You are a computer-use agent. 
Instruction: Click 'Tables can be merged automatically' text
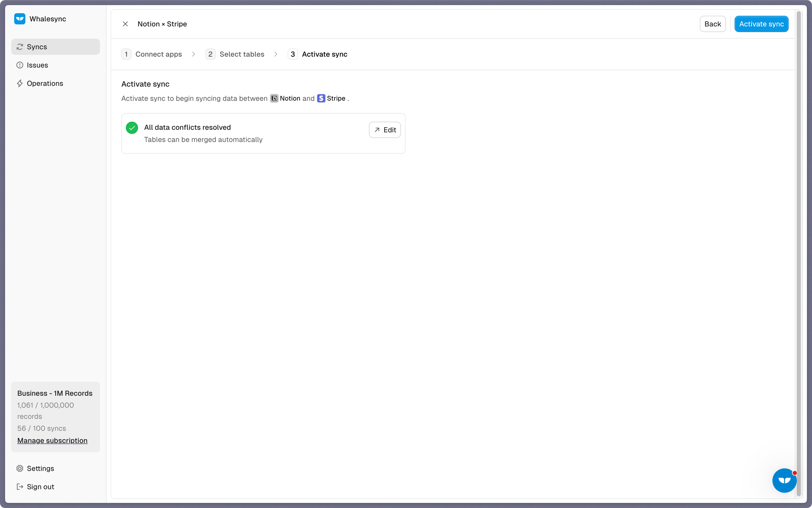[x=203, y=139]
